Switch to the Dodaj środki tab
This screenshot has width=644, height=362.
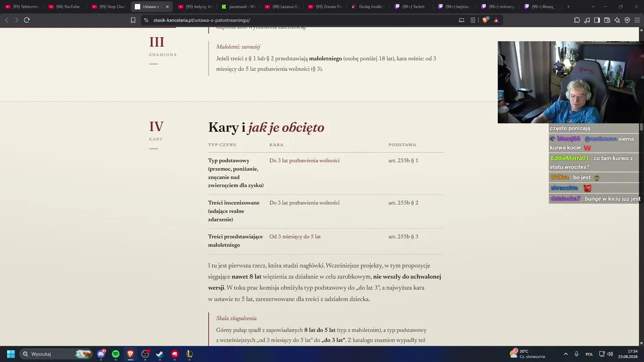[368, 7]
